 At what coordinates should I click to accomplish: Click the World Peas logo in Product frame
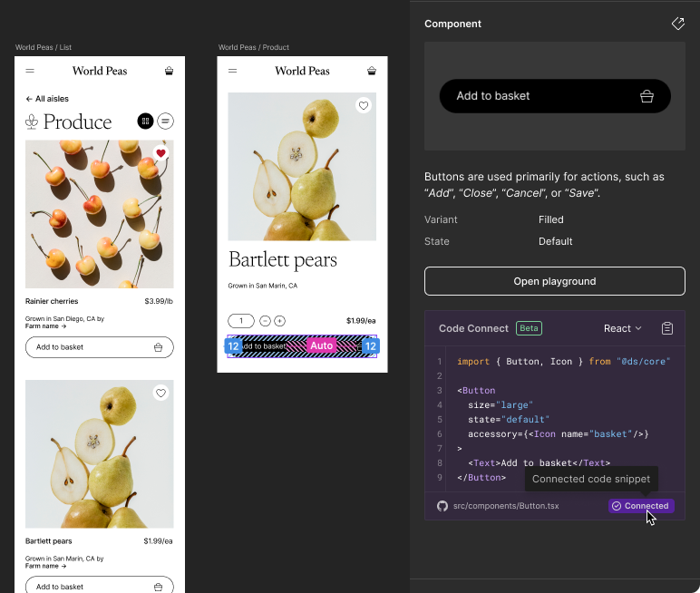click(302, 71)
